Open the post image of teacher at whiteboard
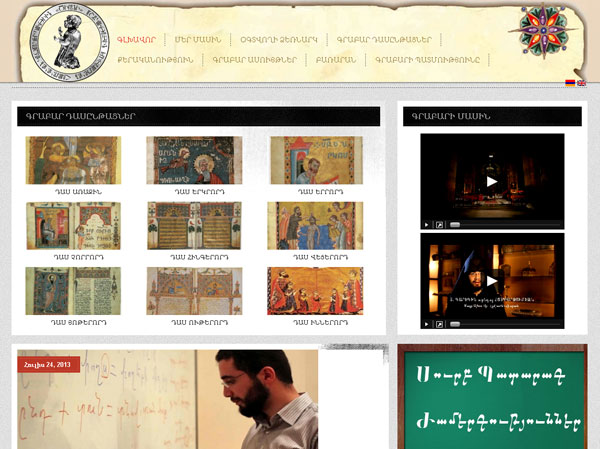 168,399
